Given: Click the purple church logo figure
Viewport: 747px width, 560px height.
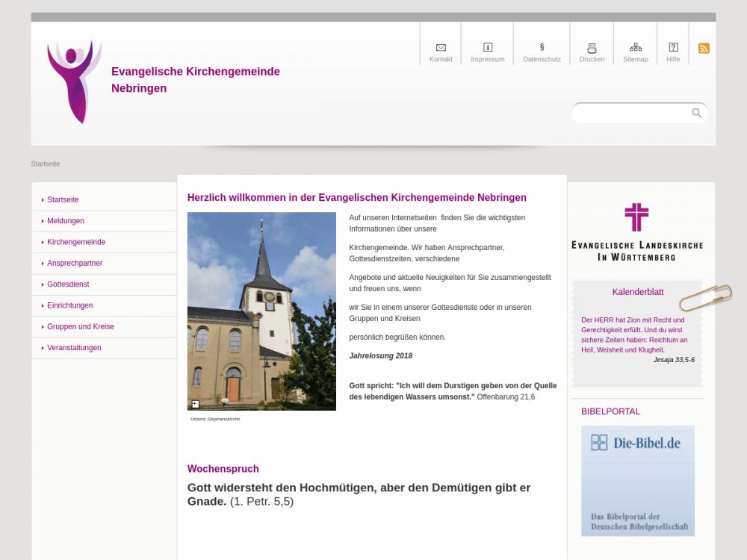Looking at the screenshot, I should click(74, 82).
